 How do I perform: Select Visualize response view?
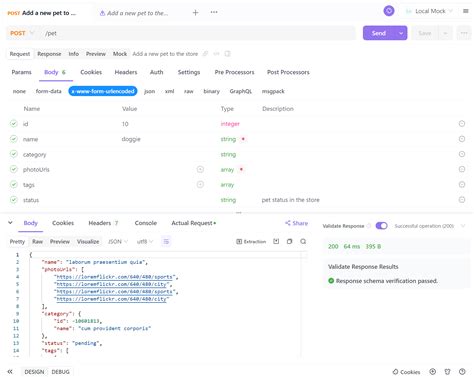[88, 241]
